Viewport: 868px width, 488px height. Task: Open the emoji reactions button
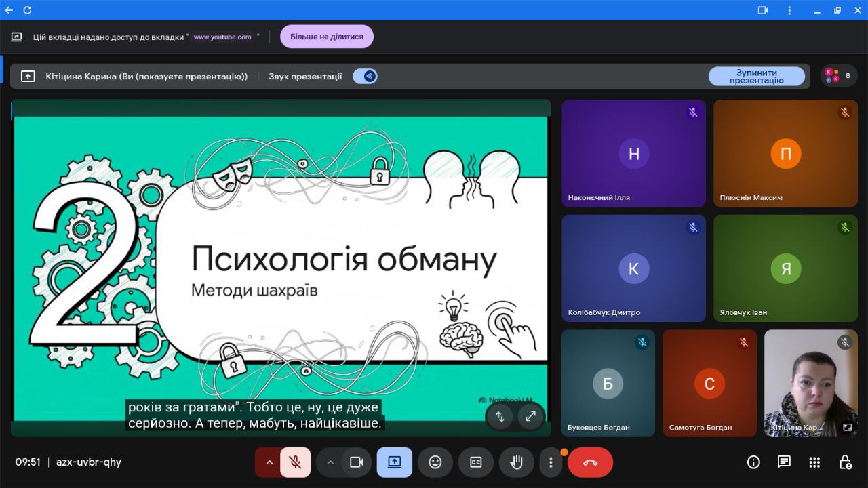point(435,462)
